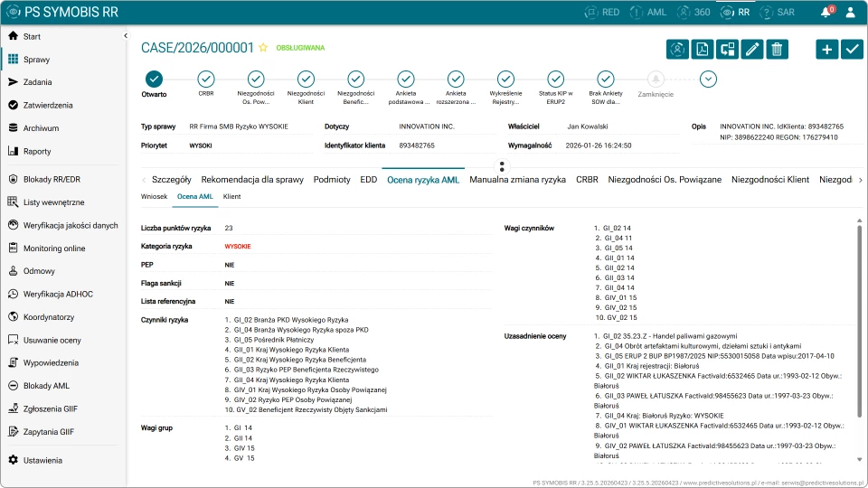Go to Zgłoszenia GIIF in sidebar
The image size is (868, 488).
[51, 408]
